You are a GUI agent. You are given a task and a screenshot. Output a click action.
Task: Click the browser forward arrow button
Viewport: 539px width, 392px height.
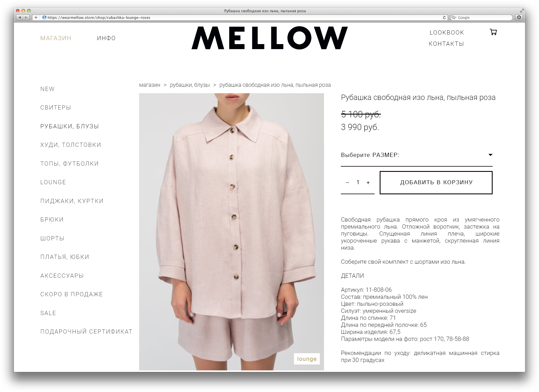[x=26, y=17]
